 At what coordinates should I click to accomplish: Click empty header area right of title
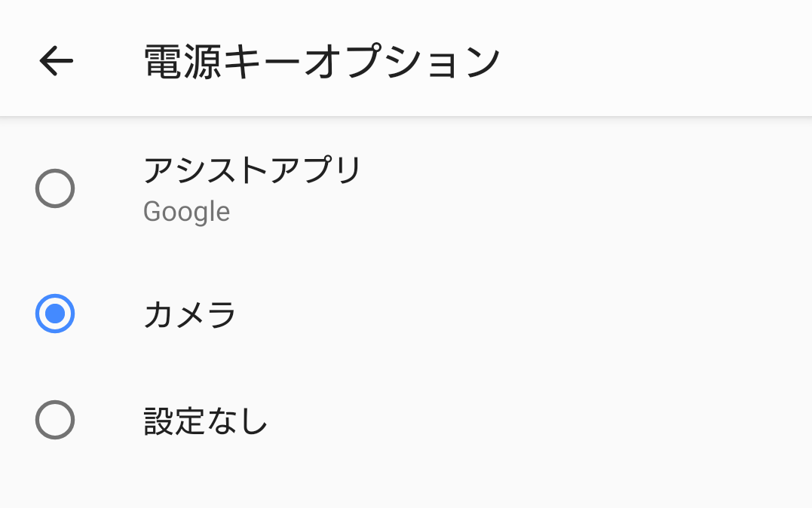652,61
